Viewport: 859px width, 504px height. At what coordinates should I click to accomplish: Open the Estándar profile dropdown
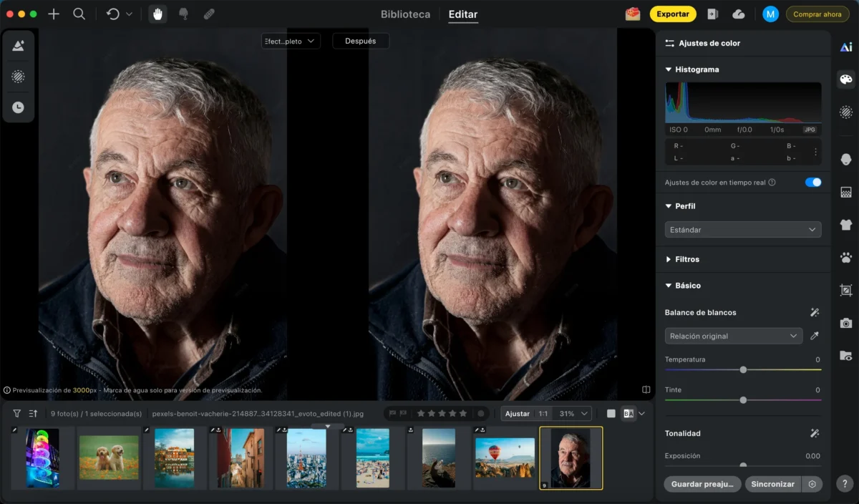[x=742, y=230]
